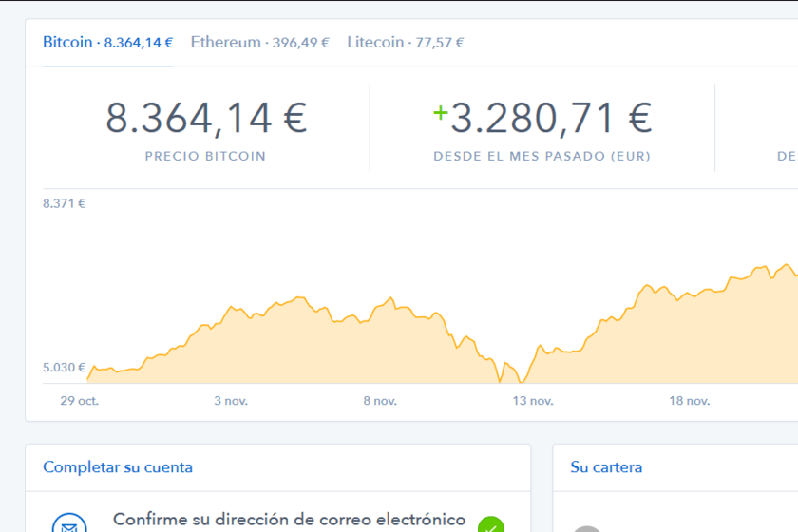Click the 8 nov. axis label

tap(380, 401)
